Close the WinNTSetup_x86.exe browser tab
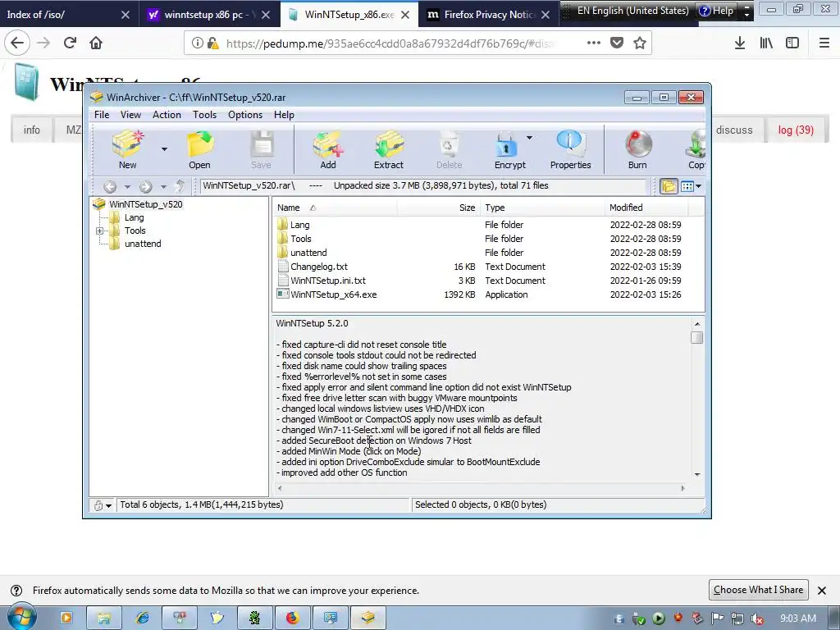The height and width of the screenshot is (630, 840). tap(405, 15)
